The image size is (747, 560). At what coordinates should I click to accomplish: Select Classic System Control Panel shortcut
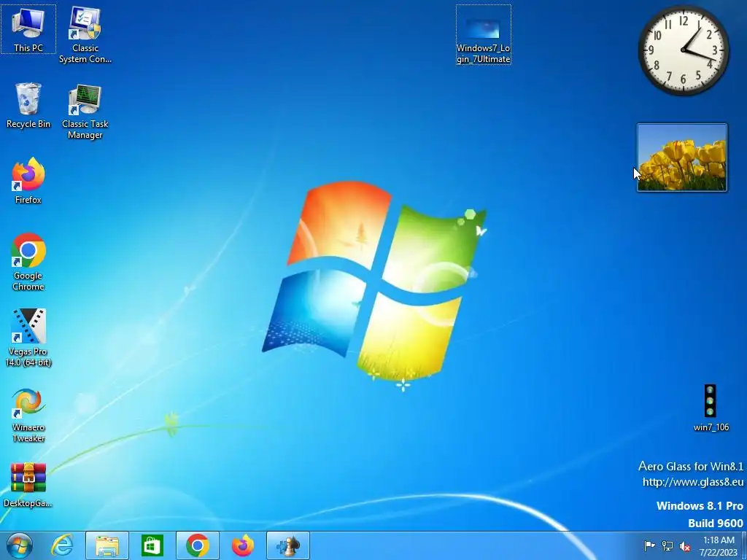pyautogui.click(x=85, y=35)
